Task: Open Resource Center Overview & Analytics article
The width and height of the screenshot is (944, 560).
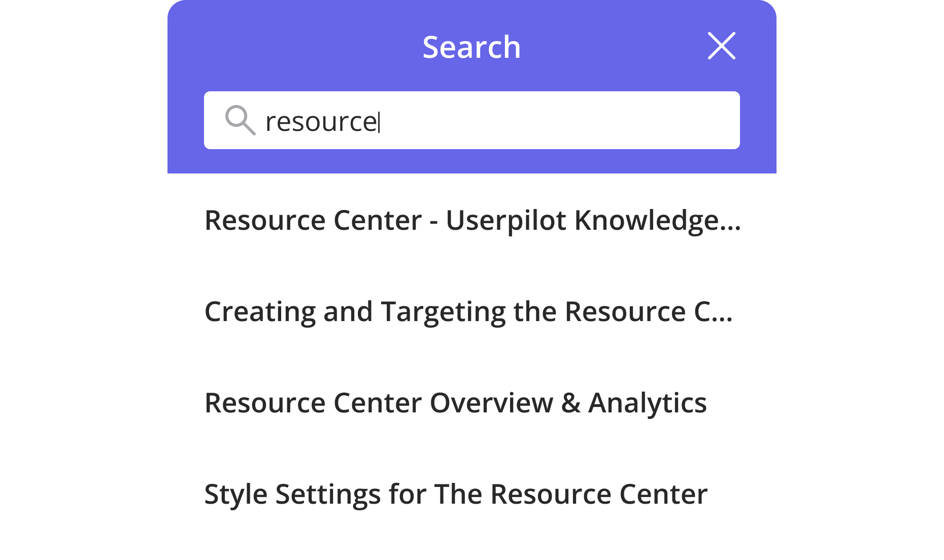Action: click(455, 403)
